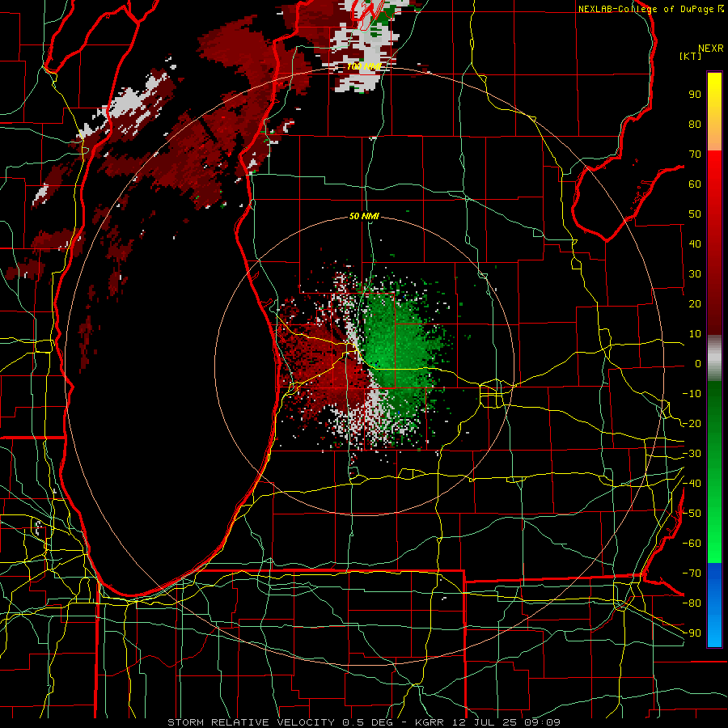The height and width of the screenshot is (728, 728).
Task: Click the [KT] unit label above the color scale
Action: coord(691,56)
